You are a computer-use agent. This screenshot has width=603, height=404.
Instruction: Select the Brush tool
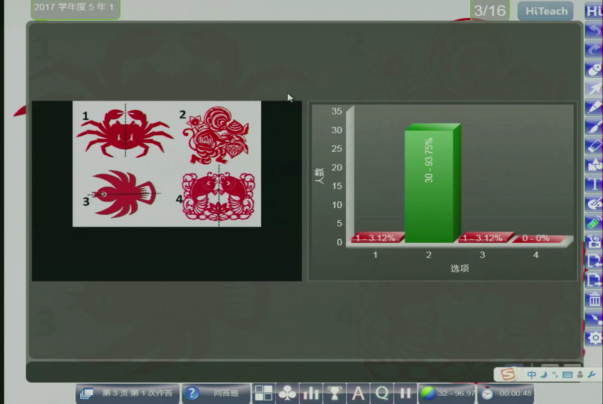594,126
